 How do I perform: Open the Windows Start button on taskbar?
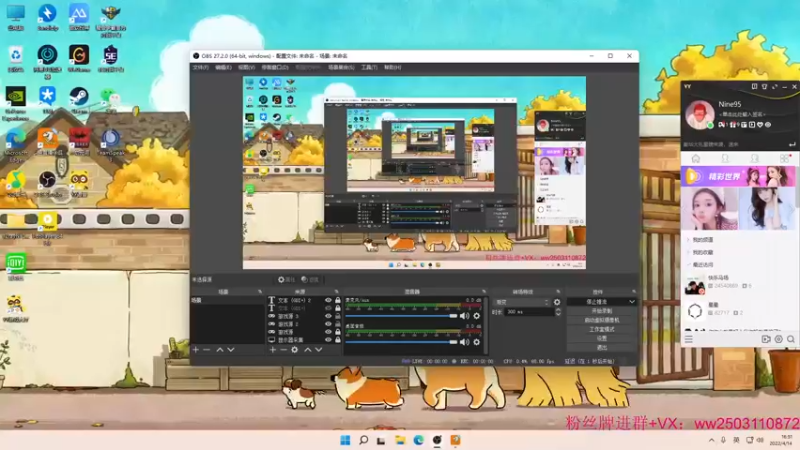coord(345,440)
